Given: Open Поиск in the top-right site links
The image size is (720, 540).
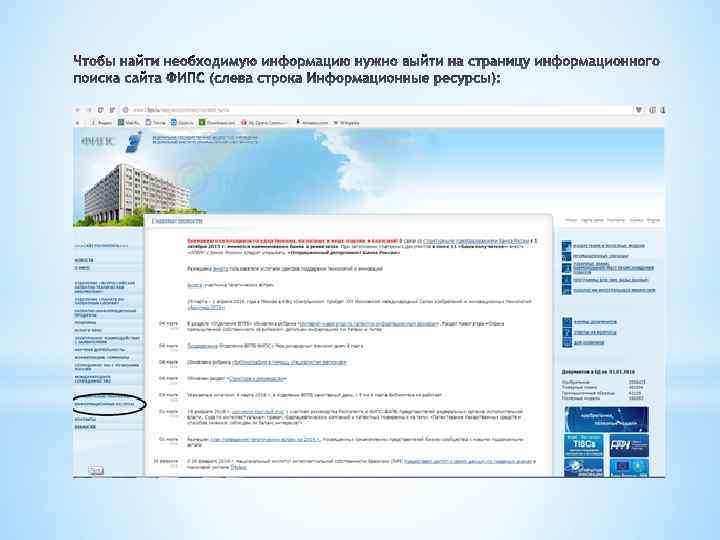Looking at the screenshot, I should (x=571, y=220).
